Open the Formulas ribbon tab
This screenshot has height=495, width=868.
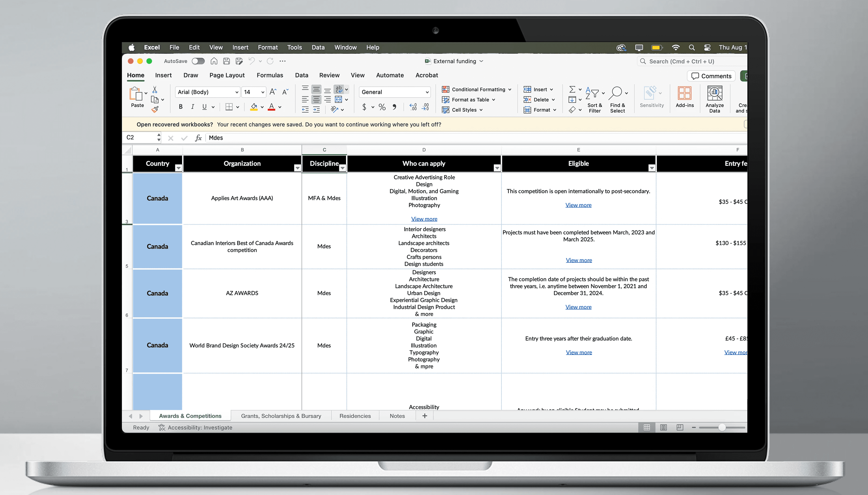(269, 75)
